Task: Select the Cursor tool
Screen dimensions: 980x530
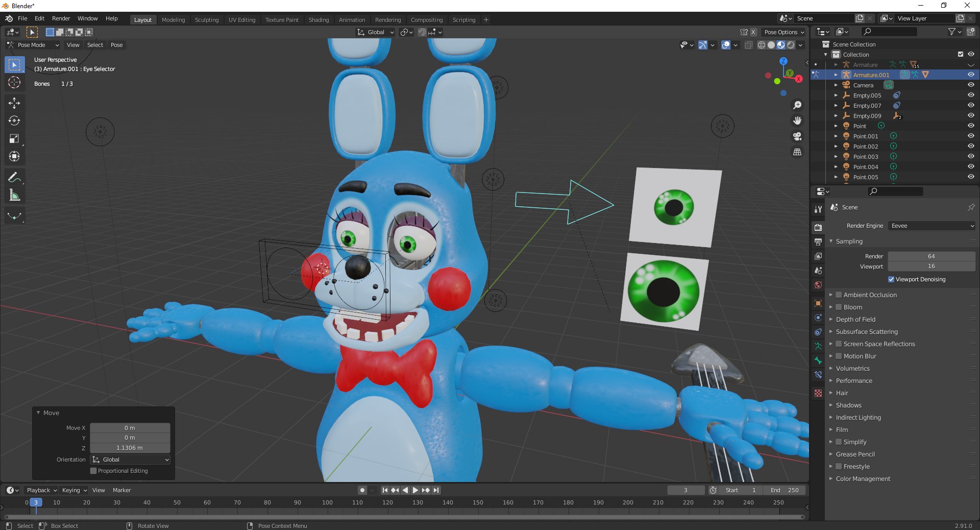Action: [x=14, y=82]
